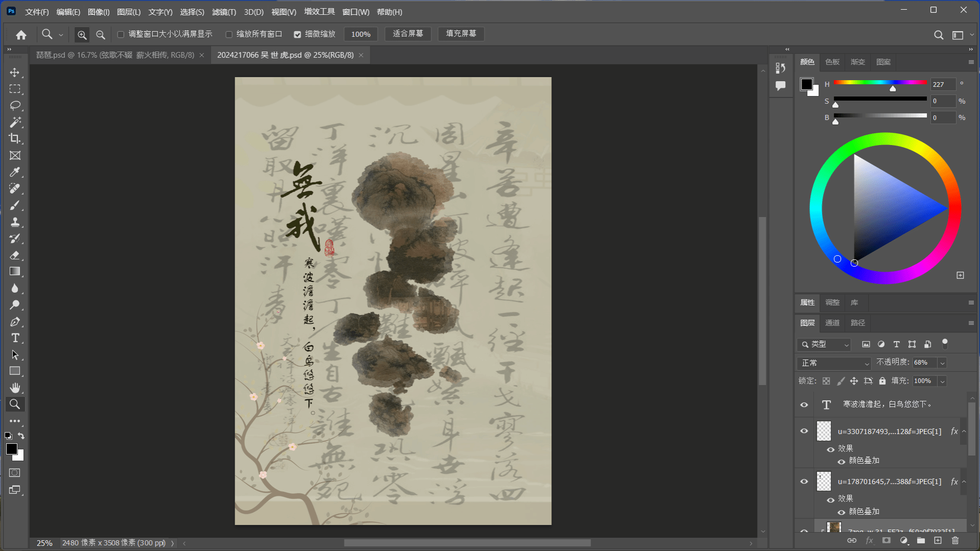Select the Lasso tool

[x=15, y=106]
